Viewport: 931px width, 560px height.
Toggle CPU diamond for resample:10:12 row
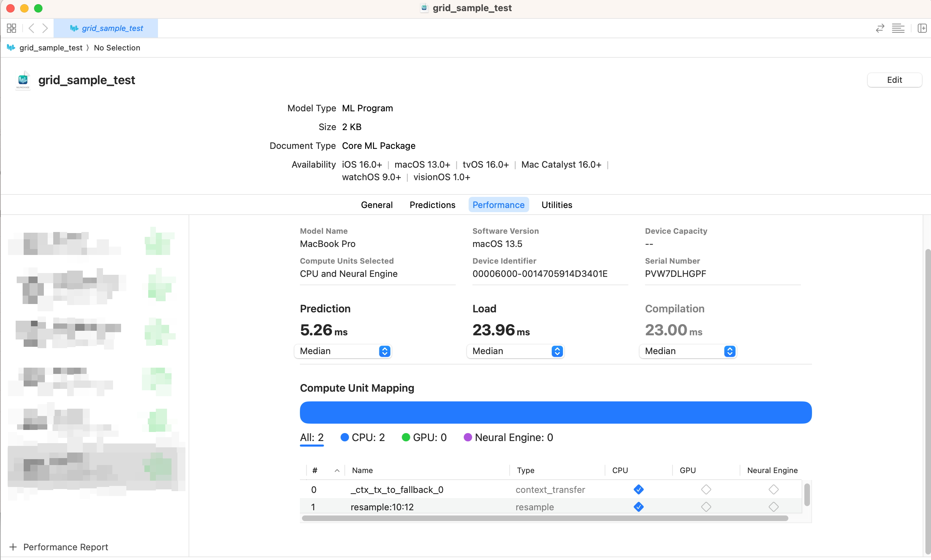pos(638,507)
